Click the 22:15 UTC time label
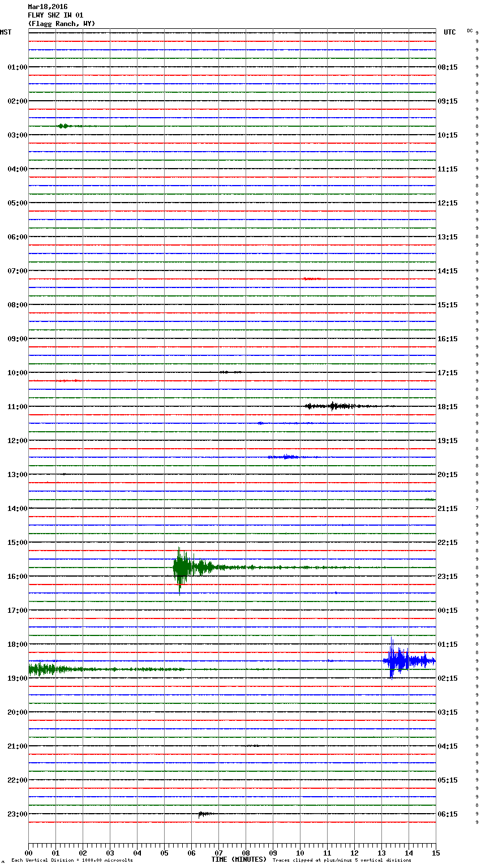This screenshot has width=481, height=868. [x=448, y=542]
